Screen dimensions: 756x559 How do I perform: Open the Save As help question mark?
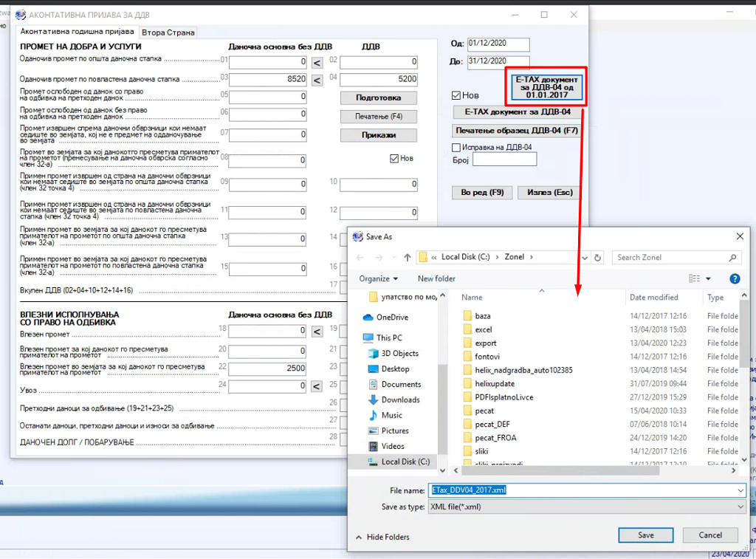coord(735,279)
